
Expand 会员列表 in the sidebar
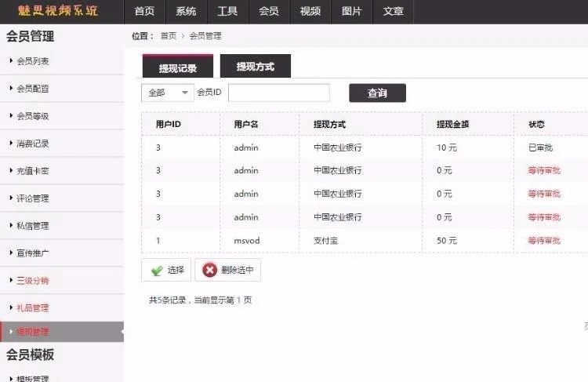tap(33, 61)
